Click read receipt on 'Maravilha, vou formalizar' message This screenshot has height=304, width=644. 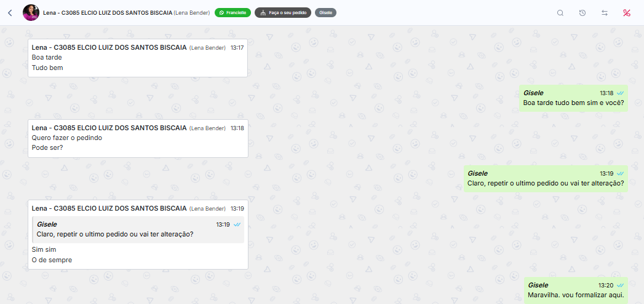tap(620, 285)
